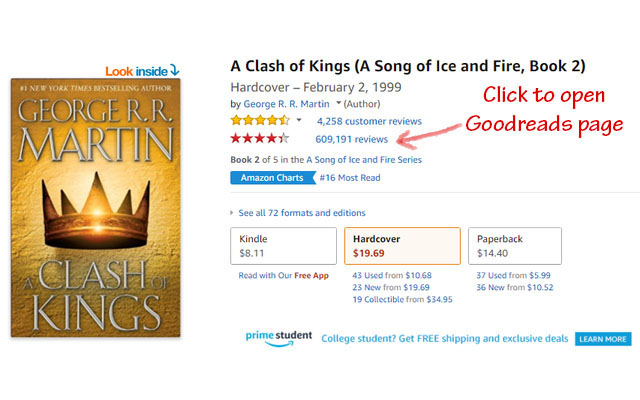This screenshot has width=640, height=400.
Task: Open the 4,258 customer reviews link
Action: coord(369,121)
